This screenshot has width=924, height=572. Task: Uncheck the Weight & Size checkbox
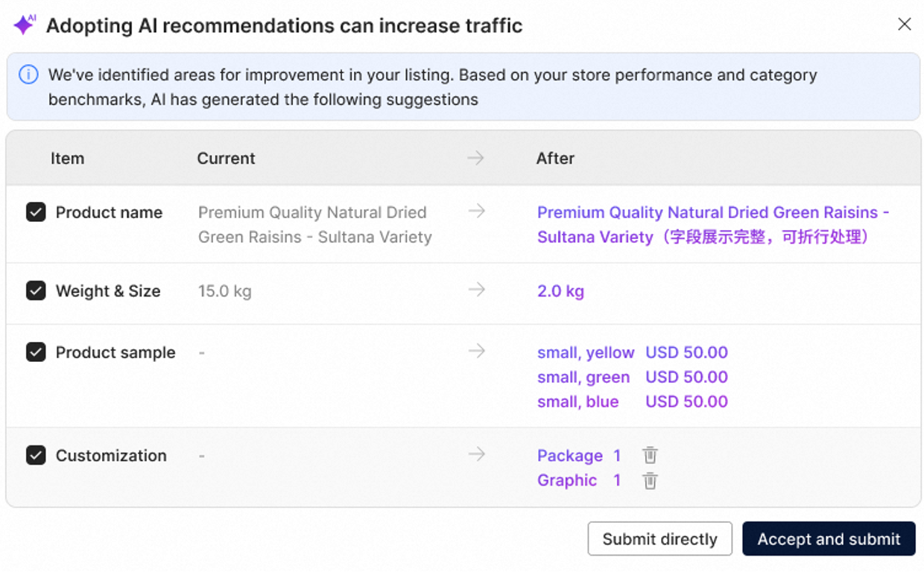(36, 290)
